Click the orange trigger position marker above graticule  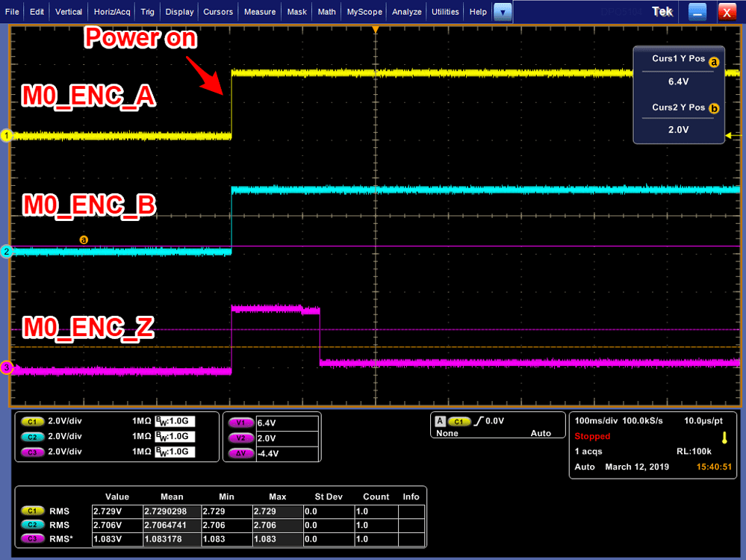(x=375, y=29)
